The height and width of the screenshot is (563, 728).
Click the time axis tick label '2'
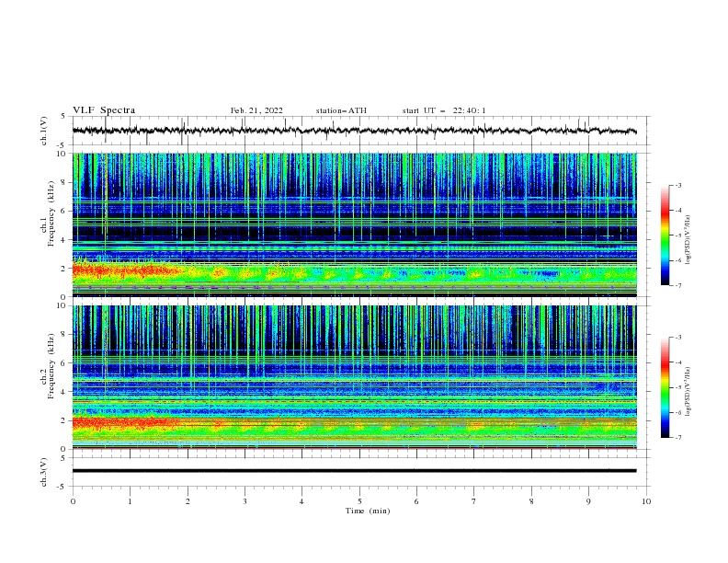pyautogui.click(x=188, y=501)
